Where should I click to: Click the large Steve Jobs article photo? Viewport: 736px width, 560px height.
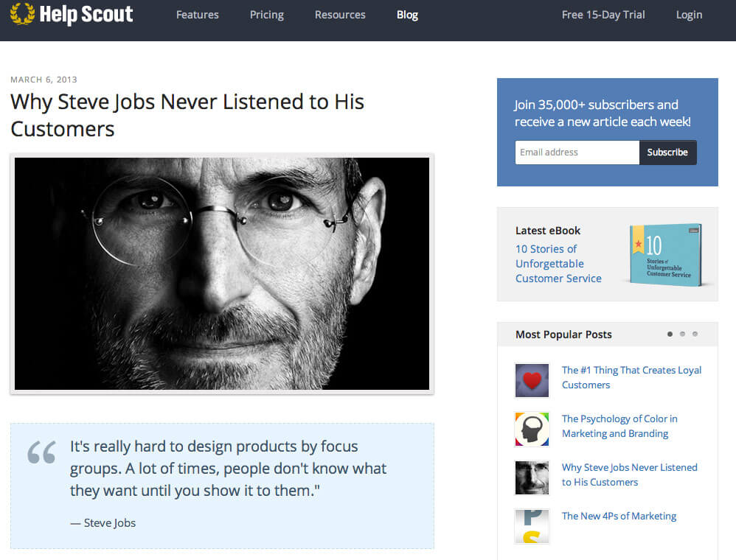pyautogui.click(x=222, y=273)
